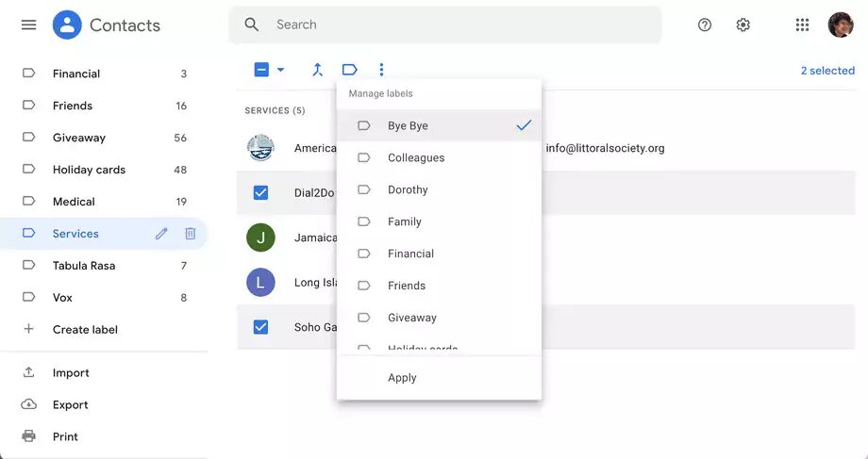Uncheck the Soho Ga contact checkbox
868x459 pixels.
pyautogui.click(x=260, y=327)
